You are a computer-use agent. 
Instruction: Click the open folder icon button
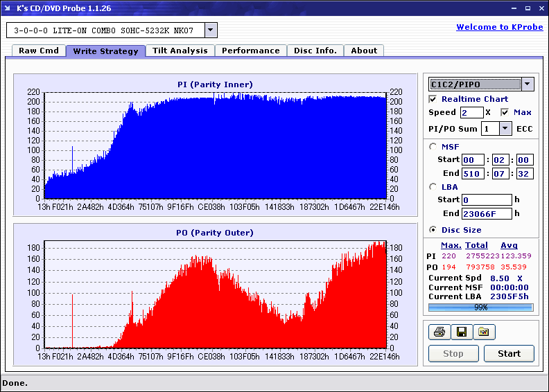(484, 332)
